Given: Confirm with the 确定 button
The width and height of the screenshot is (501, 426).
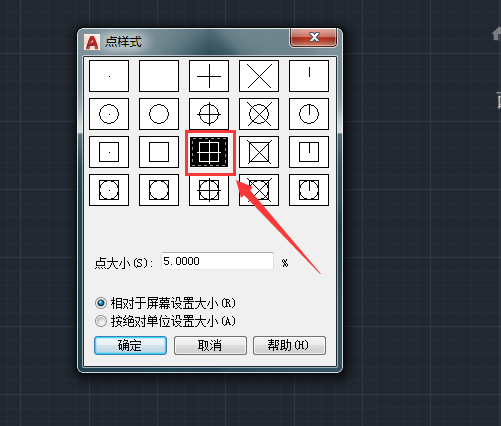Looking at the screenshot, I should (130, 345).
